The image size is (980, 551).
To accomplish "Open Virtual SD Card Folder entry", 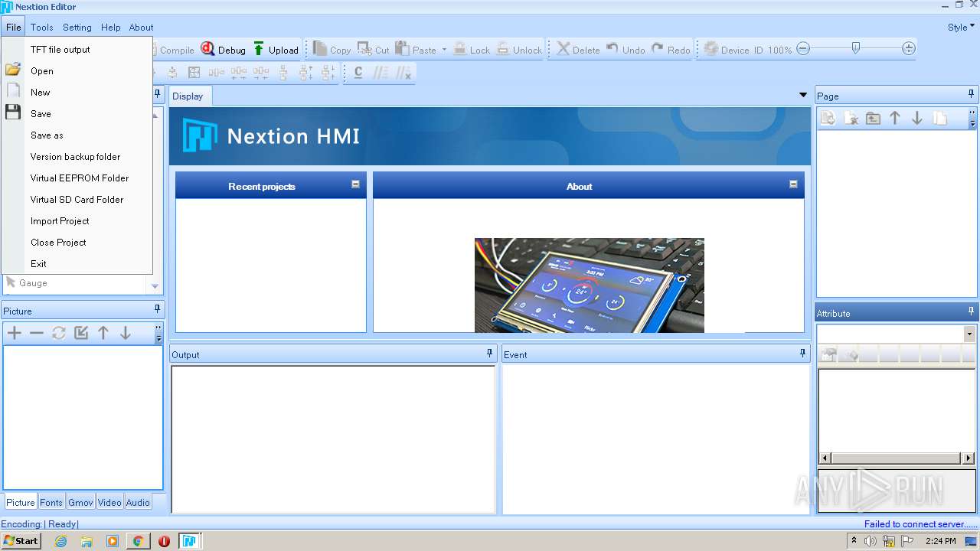I will click(x=77, y=200).
